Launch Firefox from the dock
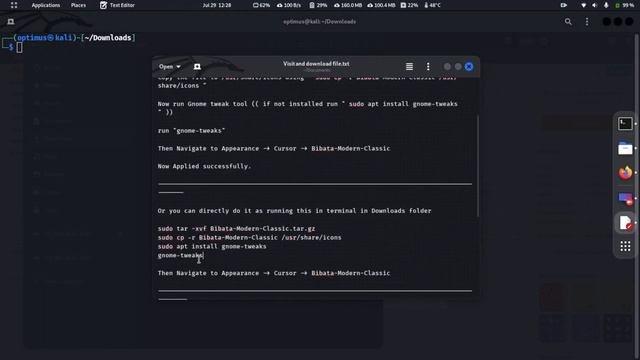This screenshot has height=360, width=640. click(625, 173)
